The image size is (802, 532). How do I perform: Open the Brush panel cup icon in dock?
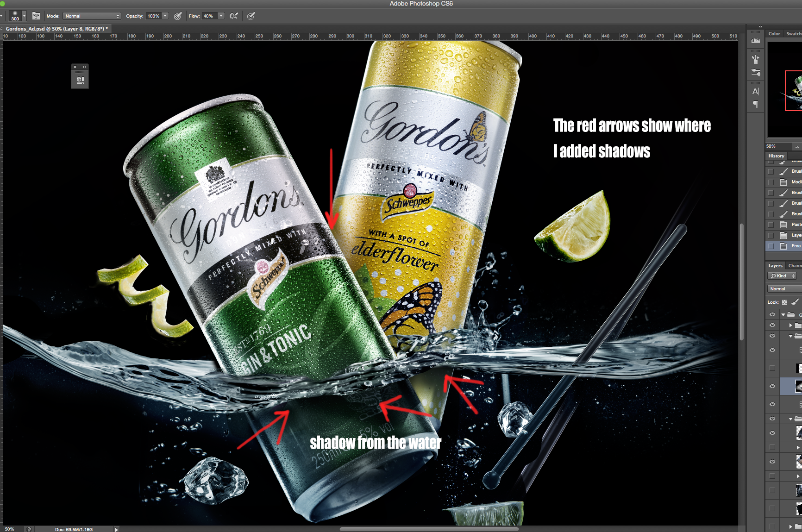tap(756, 59)
